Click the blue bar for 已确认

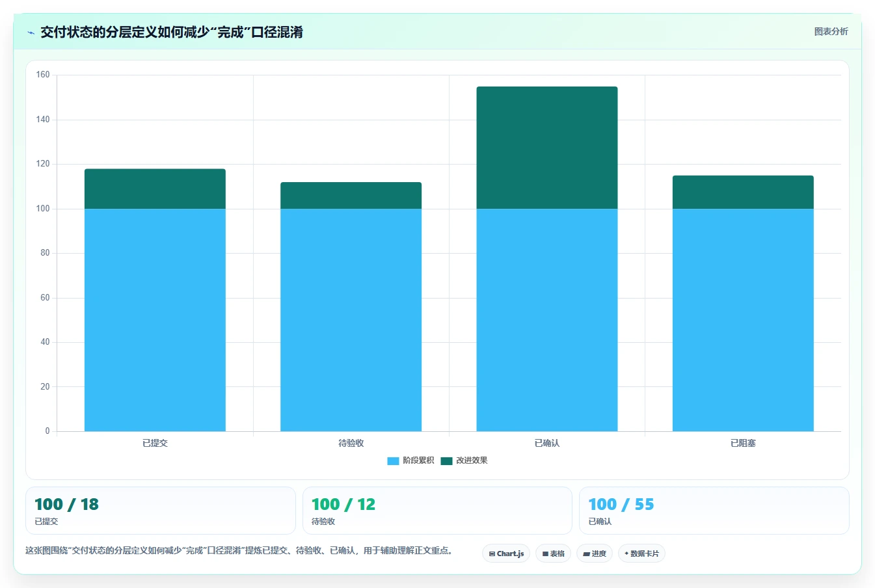click(547, 319)
